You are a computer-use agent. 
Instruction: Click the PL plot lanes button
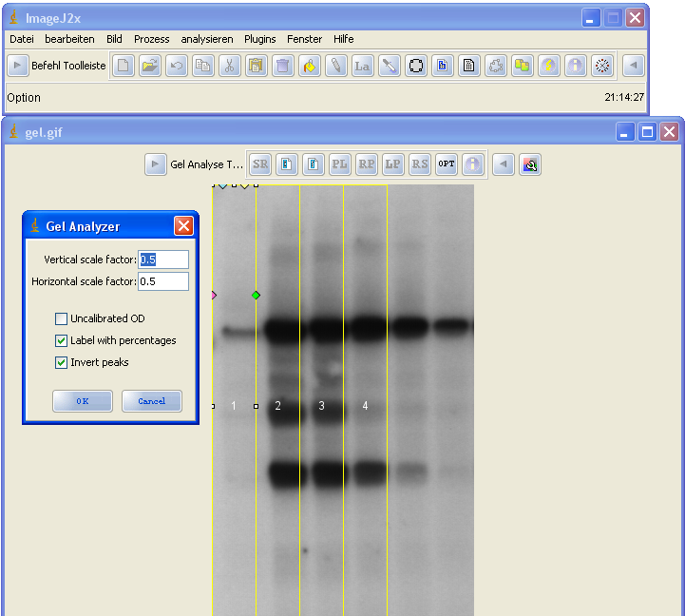(340, 164)
